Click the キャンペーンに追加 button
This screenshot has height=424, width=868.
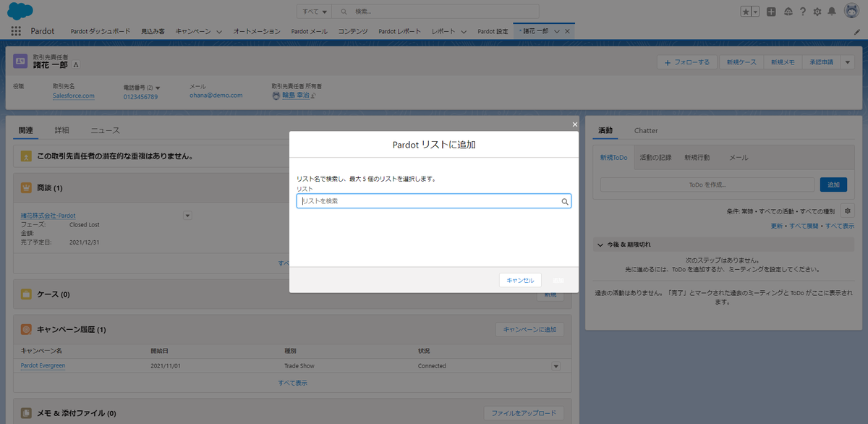tap(529, 329)
